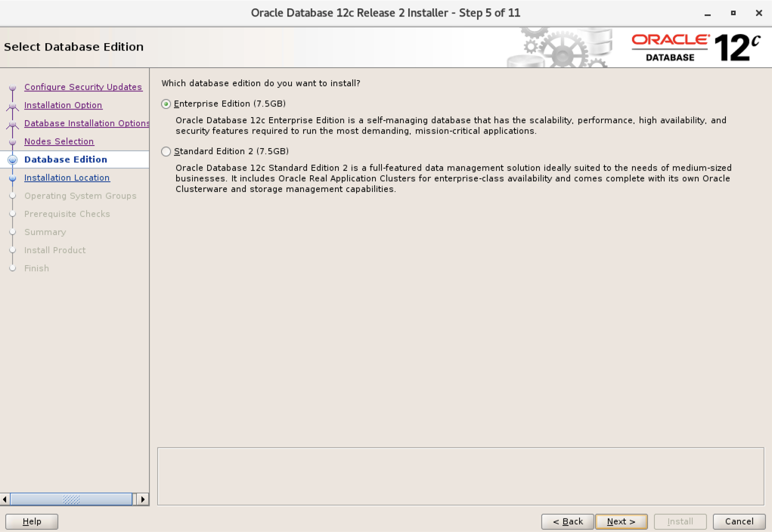
Task: Click Database Installation Options step bullet icon
Action: tap(13, 124)
